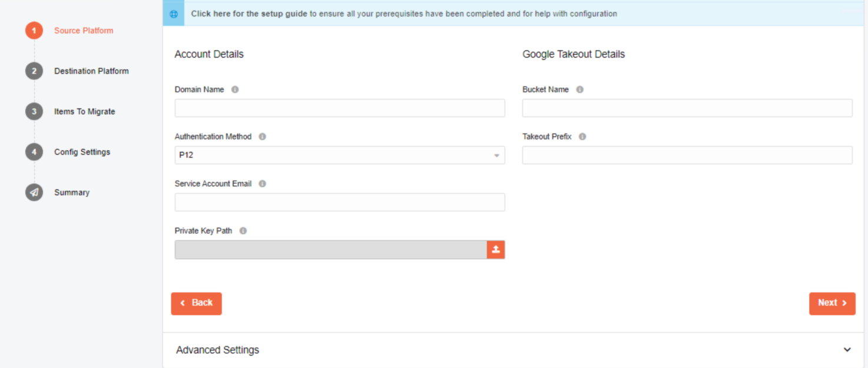Select the Items To Migrate step

click(x=85, y=112)
